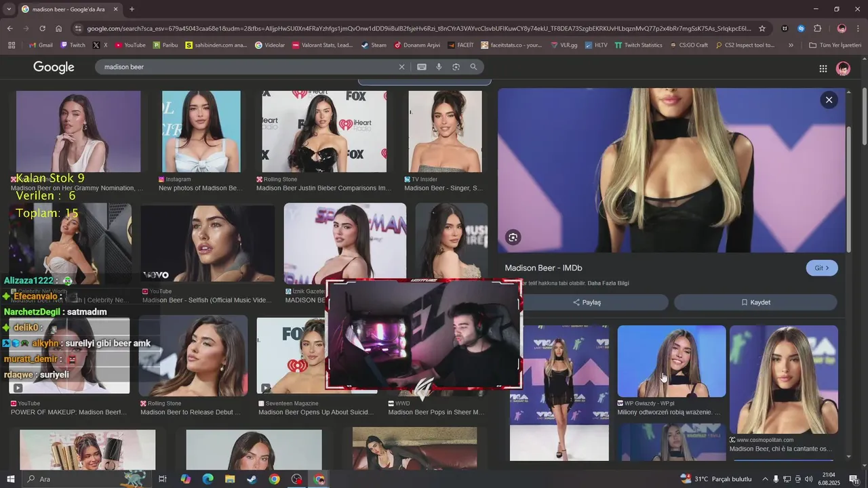Open the Google apps grid
The width and height of the screenshot is (868, 488).
click(823, 68)
